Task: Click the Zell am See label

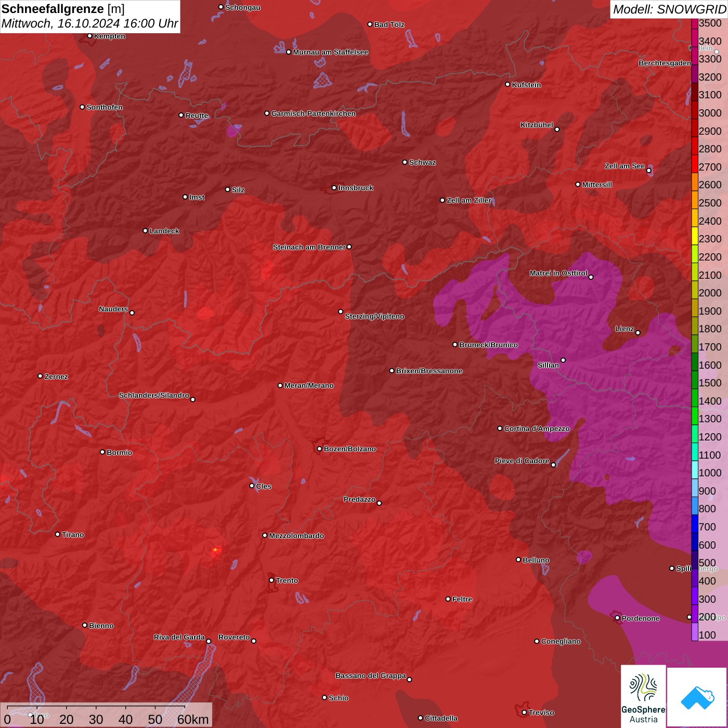Action: 625,166
